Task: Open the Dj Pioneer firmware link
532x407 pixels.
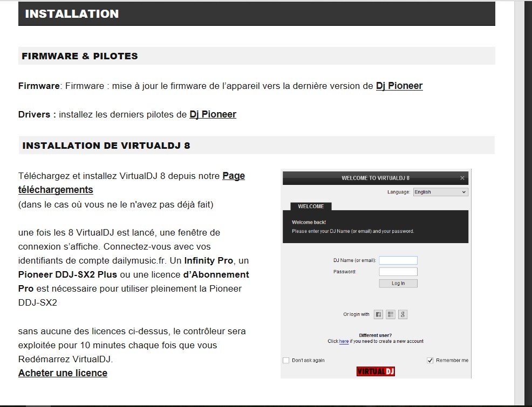Action: pyautogui.click(x=399, y=86)
